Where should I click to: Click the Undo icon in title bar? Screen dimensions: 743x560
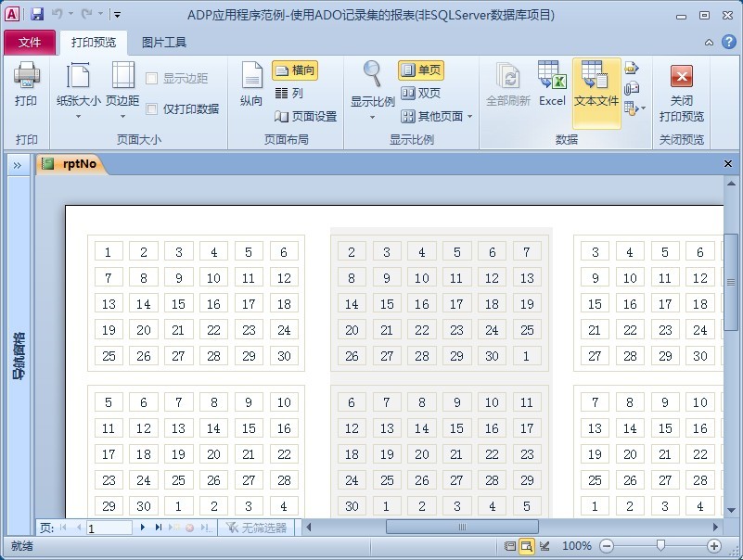click(58, 14)
